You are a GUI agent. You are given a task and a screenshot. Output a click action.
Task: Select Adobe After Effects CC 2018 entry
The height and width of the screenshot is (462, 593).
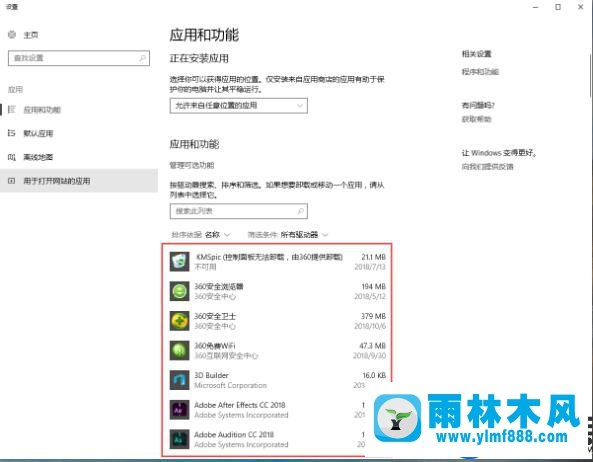tap(240, 405)
